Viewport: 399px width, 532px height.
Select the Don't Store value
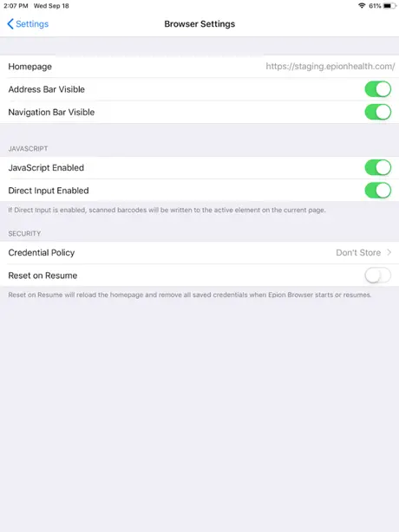[x=358, y=252]
